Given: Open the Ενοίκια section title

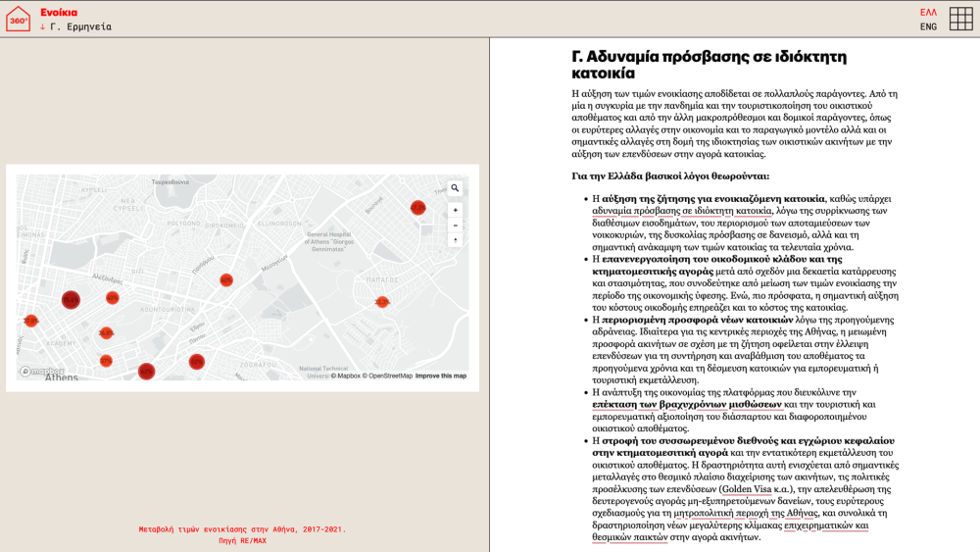Looking at the screenshot, I should click(x=59, y=12).
